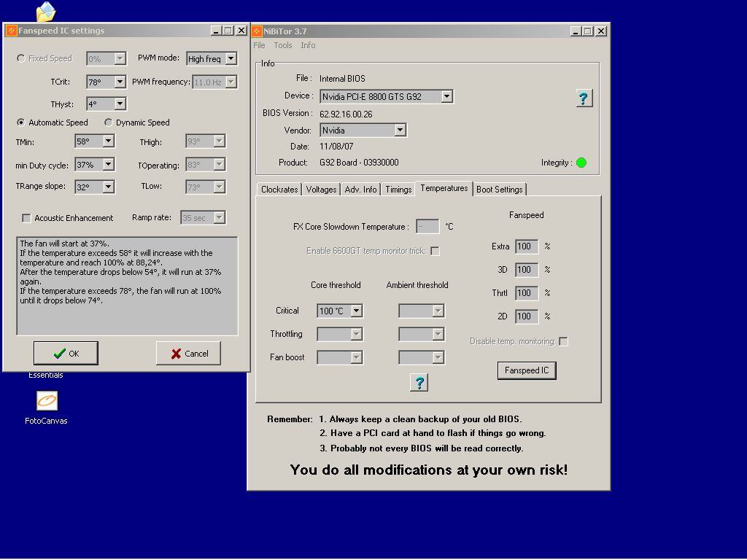Click the Thrtl fanspeed input field

527,293
